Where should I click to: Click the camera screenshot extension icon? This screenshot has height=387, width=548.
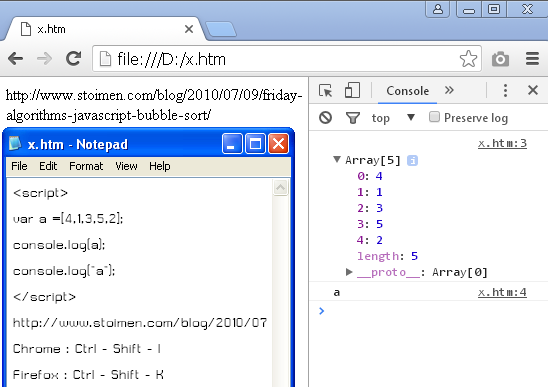coord(500,59)
